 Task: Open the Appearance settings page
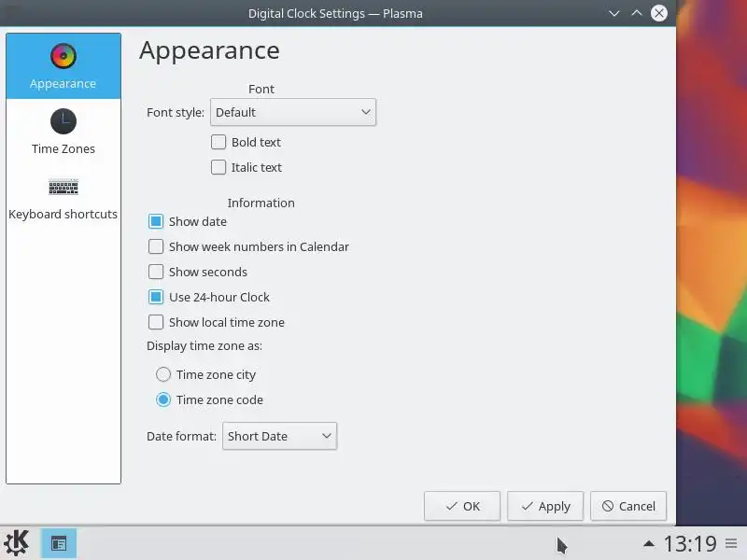tap(63, 66)
